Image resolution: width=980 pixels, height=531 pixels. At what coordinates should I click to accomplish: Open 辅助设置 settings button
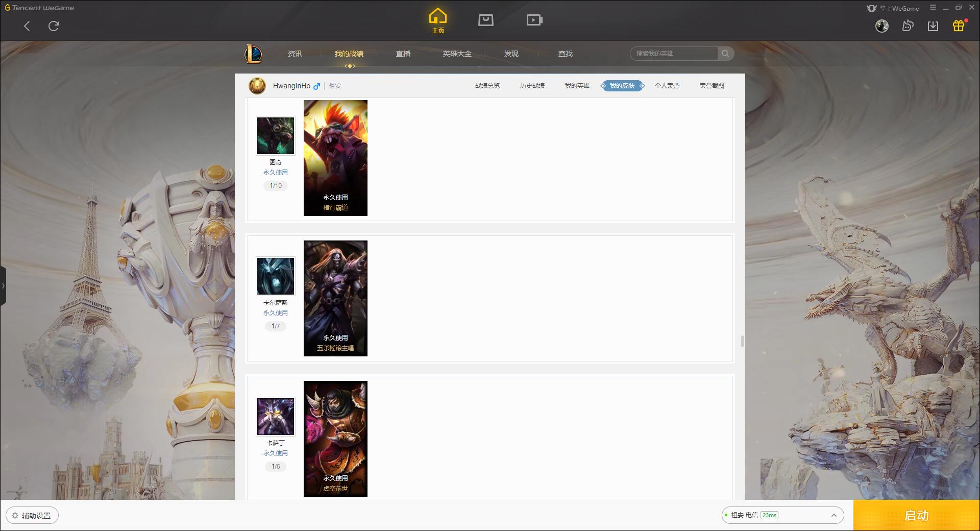(x=32, y=516)
